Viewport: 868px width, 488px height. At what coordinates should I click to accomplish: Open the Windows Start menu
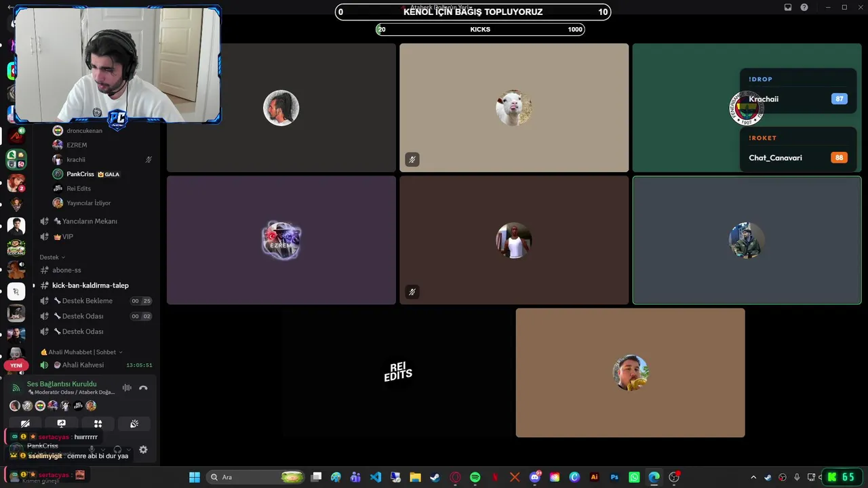(195, 477)
